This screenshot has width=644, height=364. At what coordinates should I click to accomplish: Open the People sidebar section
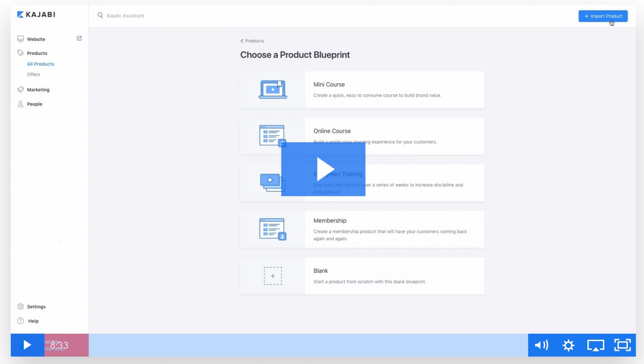[x=34, y=104]
